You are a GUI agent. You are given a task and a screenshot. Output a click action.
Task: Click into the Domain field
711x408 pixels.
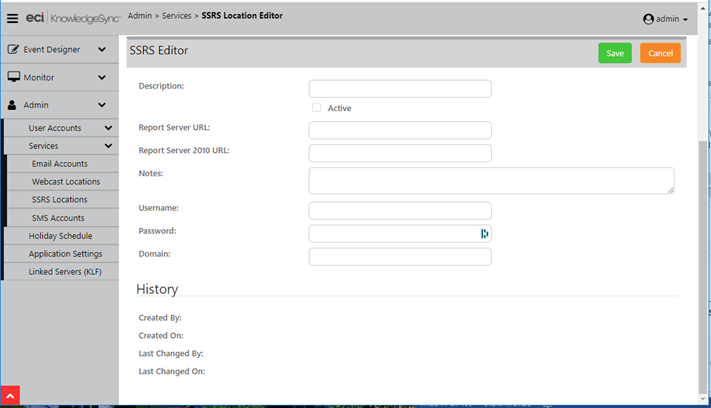pos(400,257)
